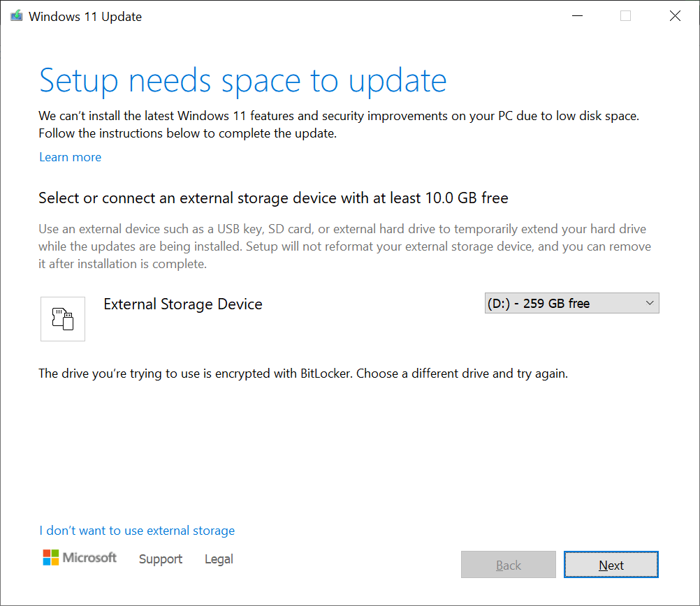Click the external storage device icon
This screenshot has width=700, height=606.
63,319
